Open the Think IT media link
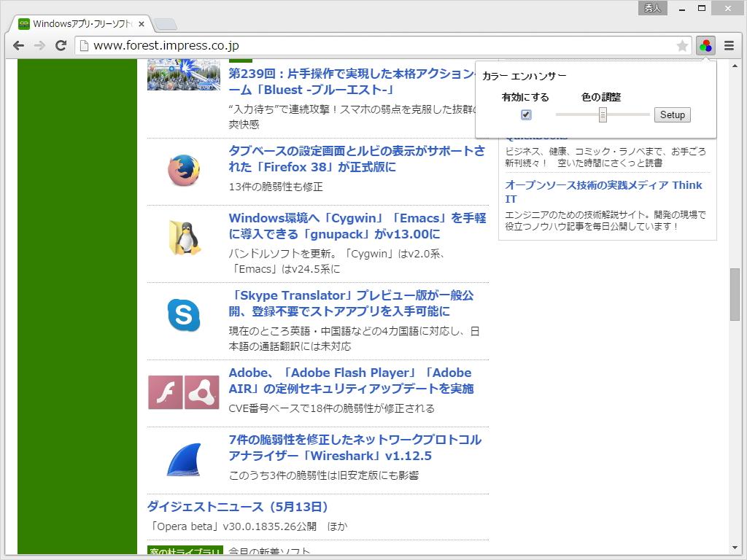 tap(604, 184)
